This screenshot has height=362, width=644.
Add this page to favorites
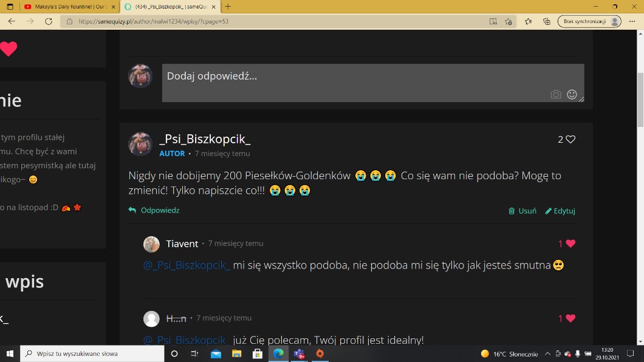[509, 21]
